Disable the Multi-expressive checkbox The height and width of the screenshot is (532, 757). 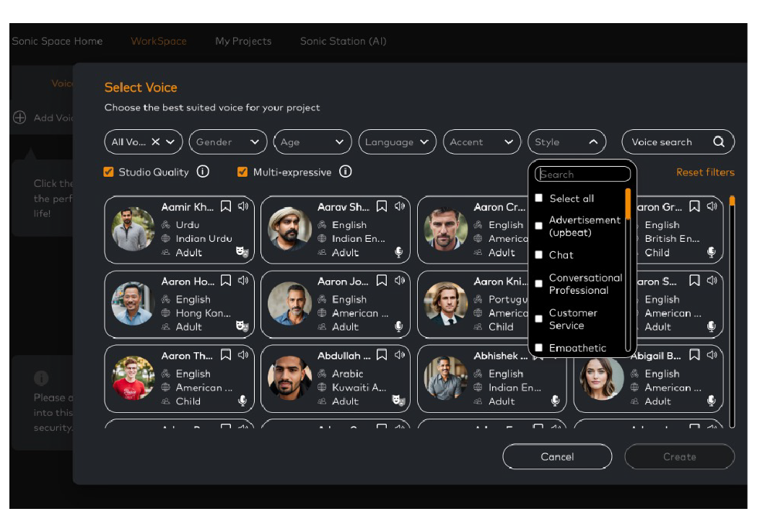click(x=242, y=172)
